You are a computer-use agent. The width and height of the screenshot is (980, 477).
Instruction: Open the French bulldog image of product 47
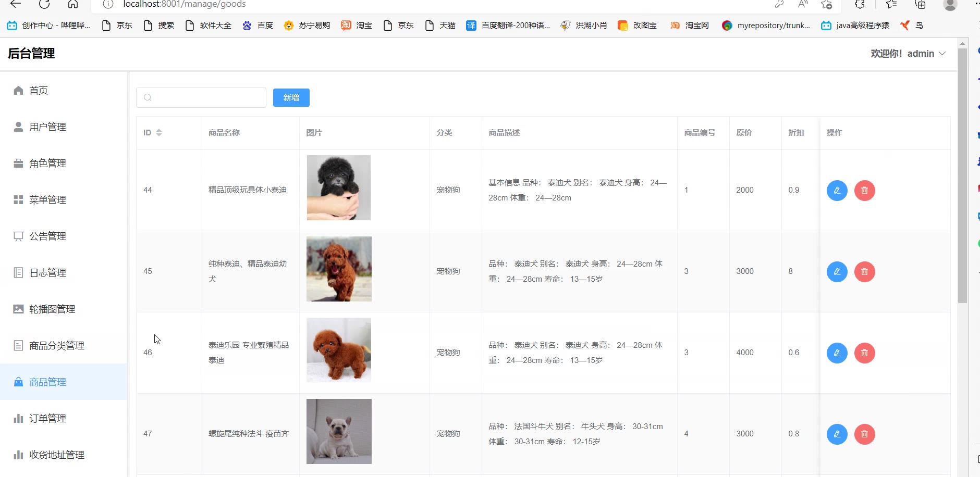pos(339,431)
